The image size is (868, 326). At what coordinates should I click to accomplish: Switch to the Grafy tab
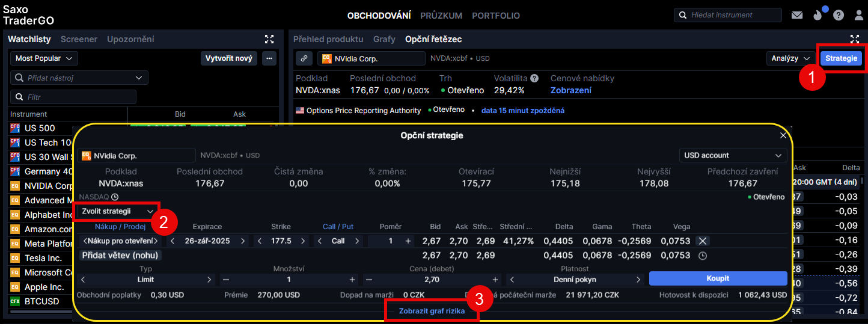(384, 39)
